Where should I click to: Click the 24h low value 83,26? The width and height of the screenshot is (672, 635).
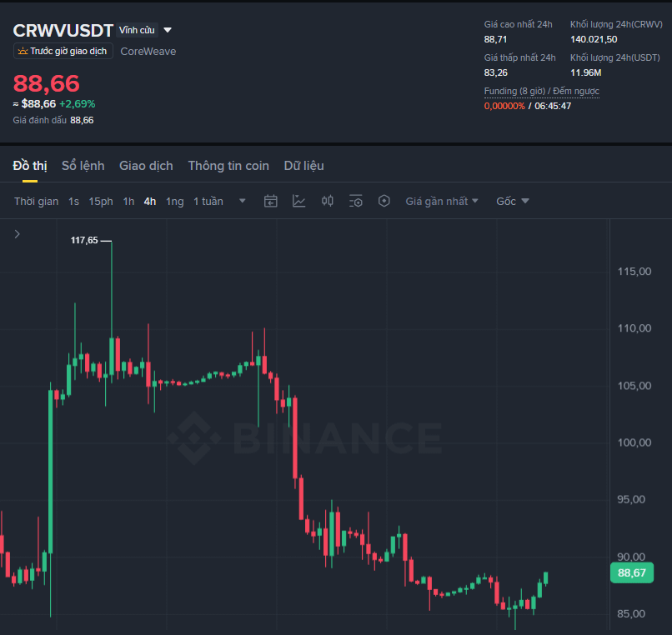496,72
